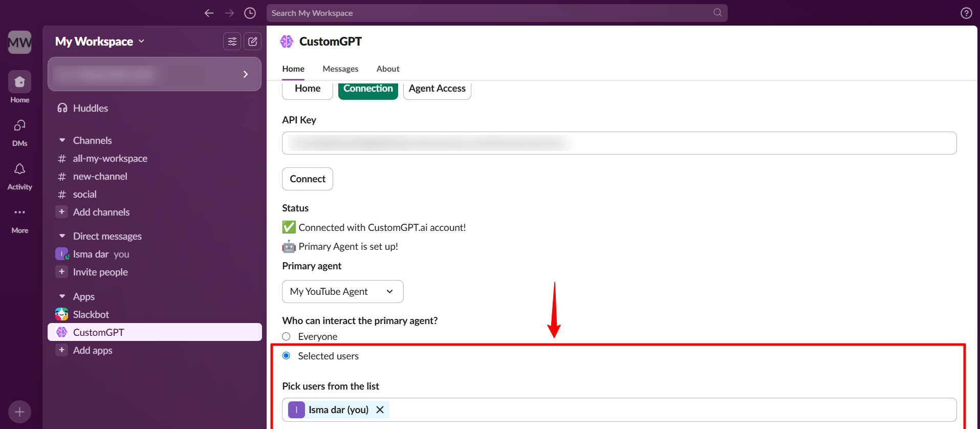The height and width of the screenshot is (429, 980).
Task: Click the API Key input field
Action: pyautogui.click(x=619, y=143)
